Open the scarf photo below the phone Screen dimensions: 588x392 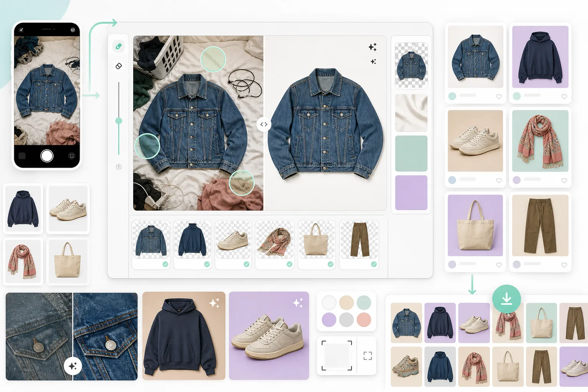(23, 262)
